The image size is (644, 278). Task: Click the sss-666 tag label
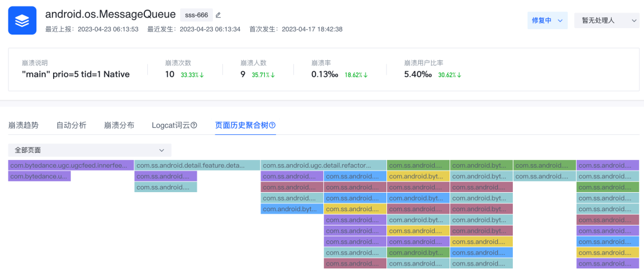[x=196, y=15]
